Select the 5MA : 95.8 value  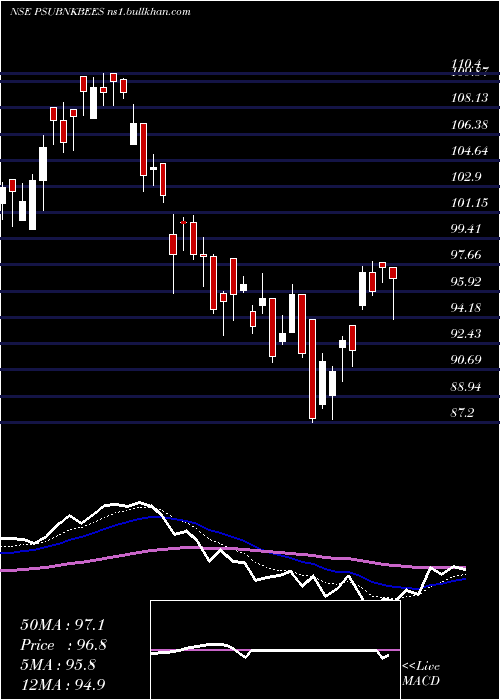[58, 665]
